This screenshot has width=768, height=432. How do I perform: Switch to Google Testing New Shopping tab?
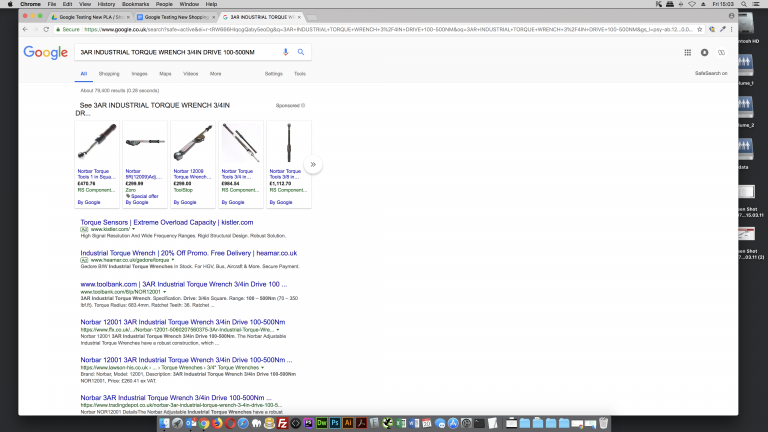175,17
